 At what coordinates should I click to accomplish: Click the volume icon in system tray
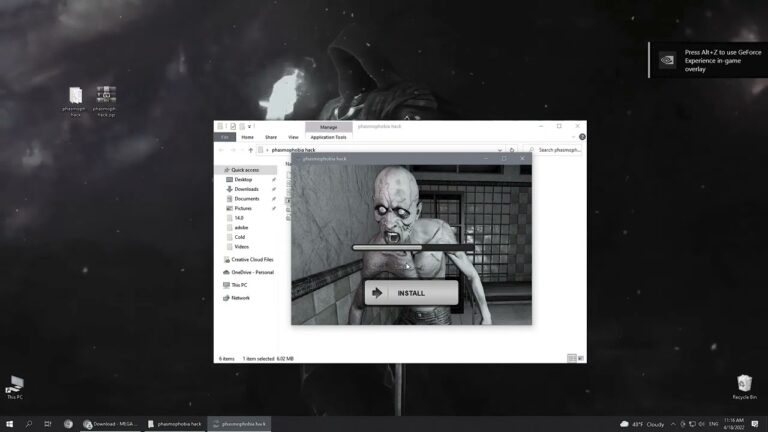[701, 424]
